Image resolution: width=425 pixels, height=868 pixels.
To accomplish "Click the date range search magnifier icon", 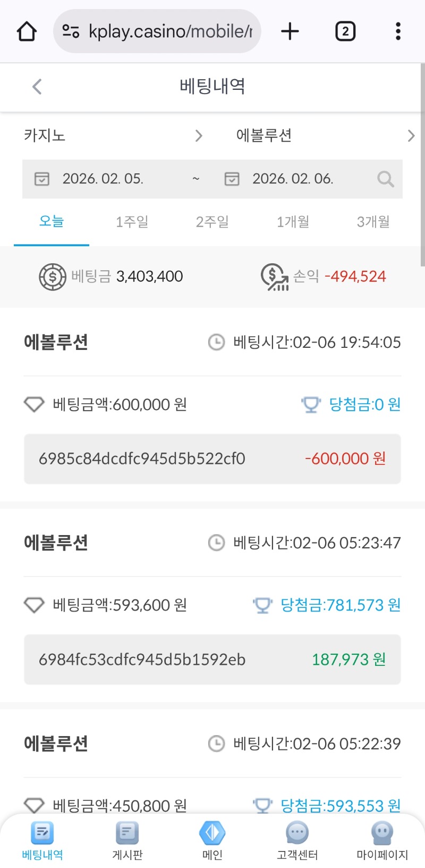I will (386, 179).
